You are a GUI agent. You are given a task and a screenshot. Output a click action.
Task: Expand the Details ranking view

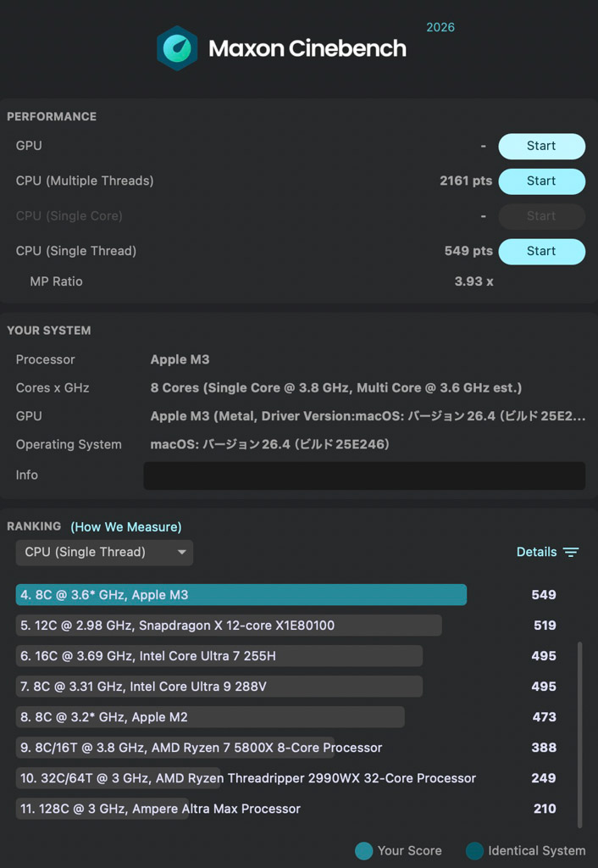(537, 553)
